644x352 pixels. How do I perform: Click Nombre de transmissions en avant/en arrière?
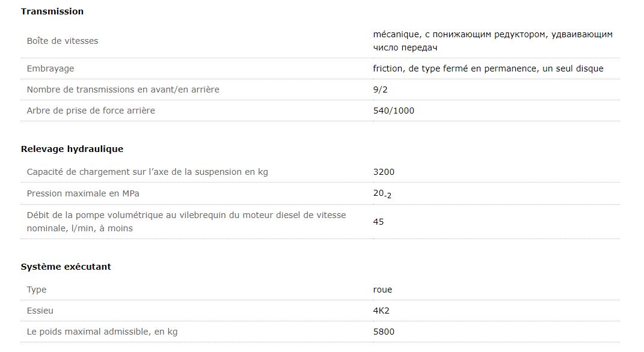pyautogui.click(x=123, y=90)
